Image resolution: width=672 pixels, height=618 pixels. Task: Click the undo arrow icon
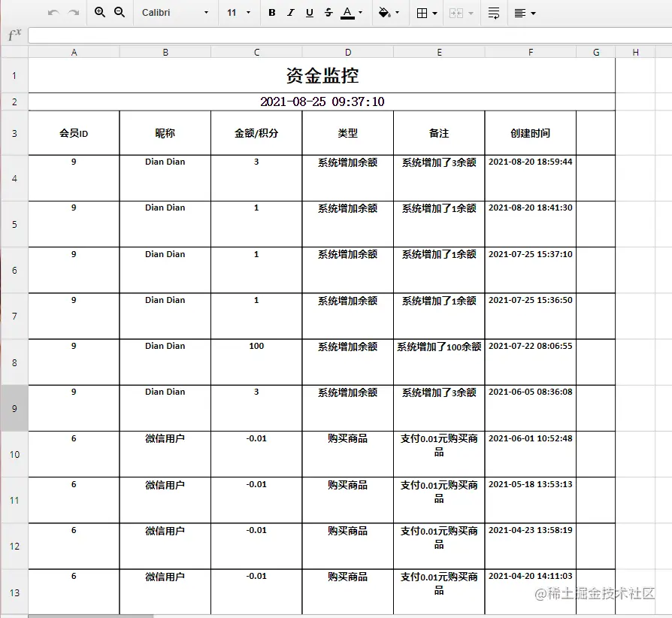53,13
